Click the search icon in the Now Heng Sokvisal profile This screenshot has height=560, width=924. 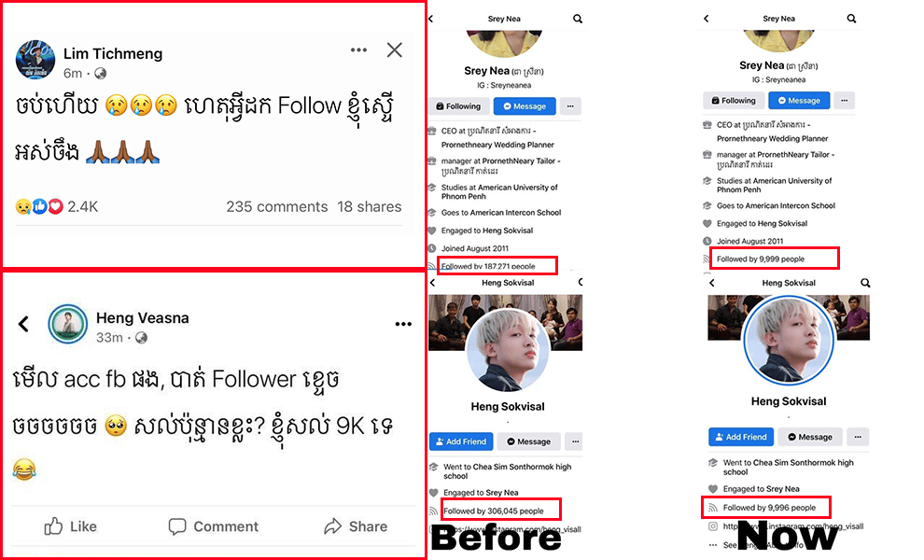[865, 283]
